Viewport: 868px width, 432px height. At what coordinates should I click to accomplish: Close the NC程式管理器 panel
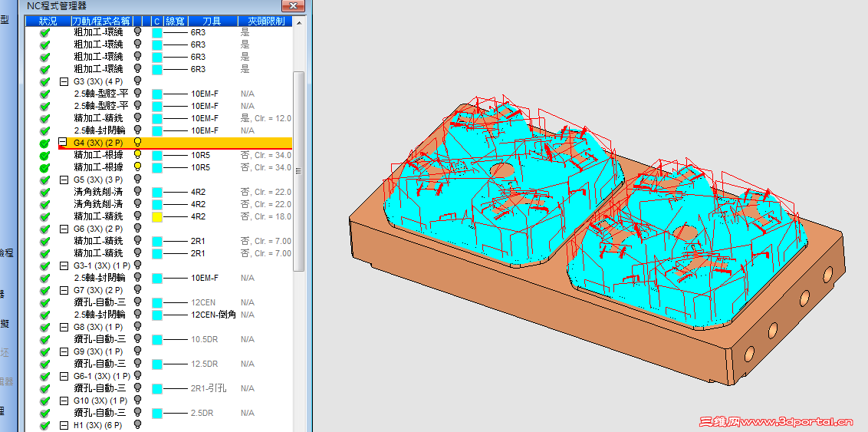(294, 6)
